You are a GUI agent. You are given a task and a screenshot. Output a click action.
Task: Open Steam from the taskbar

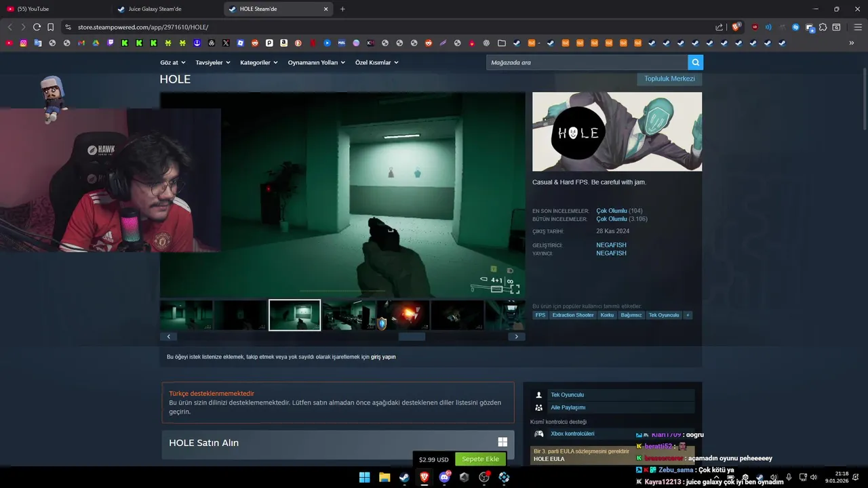point(404,477)
